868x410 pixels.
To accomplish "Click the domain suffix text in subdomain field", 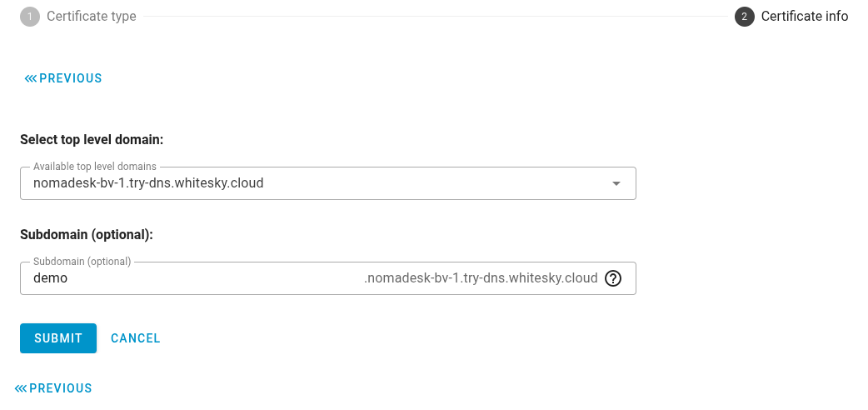I will 481,278.
